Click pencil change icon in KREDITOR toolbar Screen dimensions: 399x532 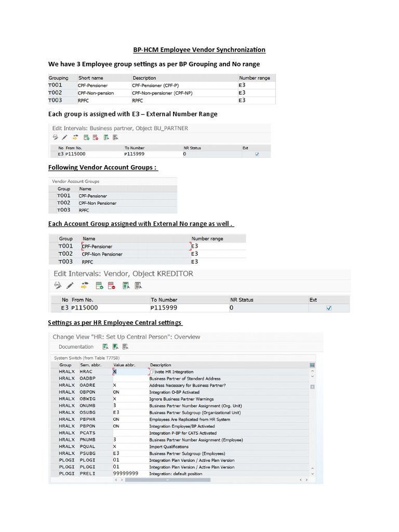click(x=70, y=285)
